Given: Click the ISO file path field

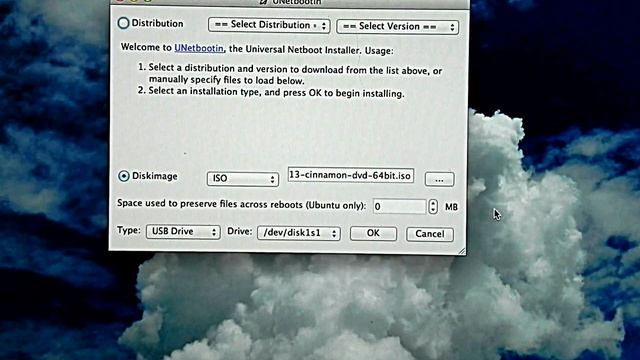Looking at the screenshot, I should (x=351, y=176).
